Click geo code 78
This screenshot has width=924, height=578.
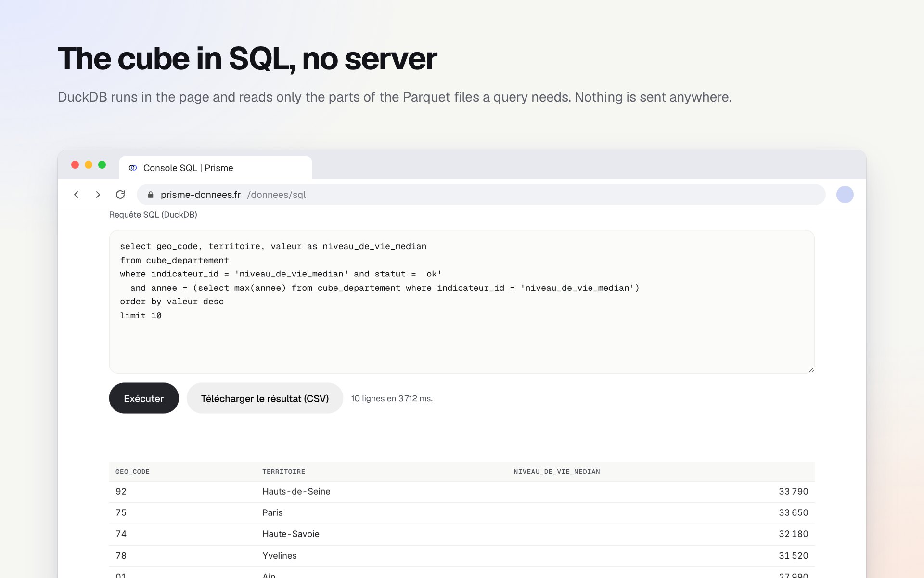coord(121,555)
